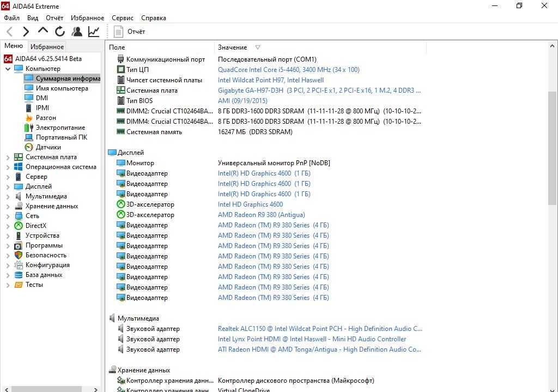Refresh the report with the Refresh icon
The image size is (558, 392).
coord(60,31)
